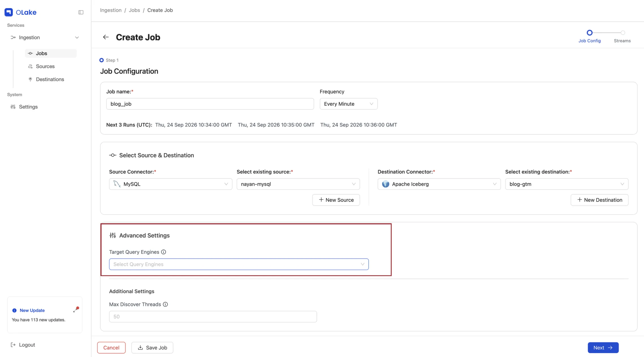Click the New Update link text

pos(32,310)
